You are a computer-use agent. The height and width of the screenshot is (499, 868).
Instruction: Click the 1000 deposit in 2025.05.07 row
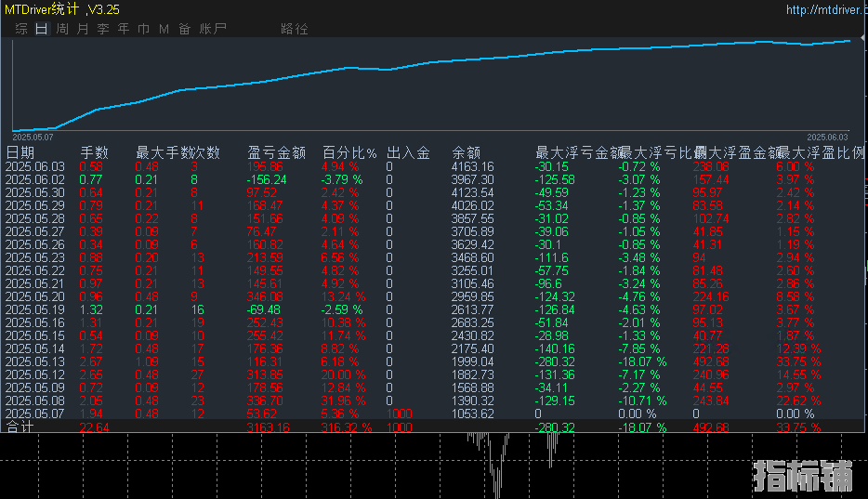click(399, 414)
